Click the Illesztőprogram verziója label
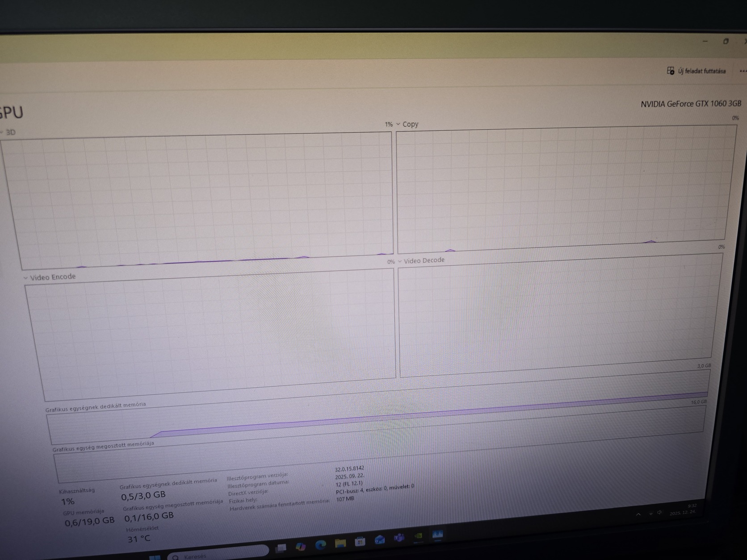This screenshot has width=747, height=560. 257,476
